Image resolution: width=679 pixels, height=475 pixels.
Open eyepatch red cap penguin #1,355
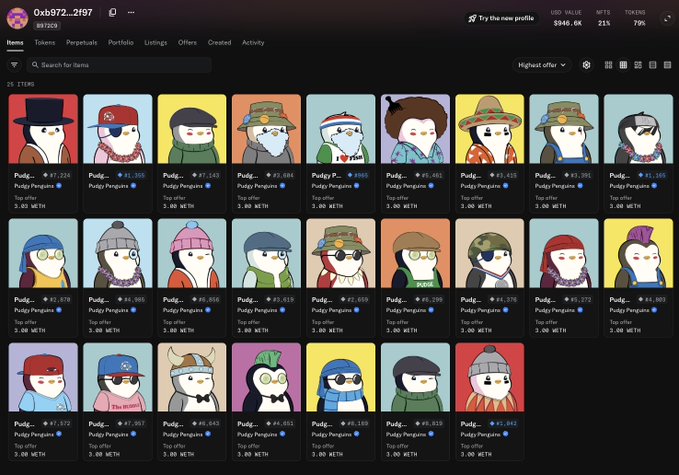click(118, 129)
